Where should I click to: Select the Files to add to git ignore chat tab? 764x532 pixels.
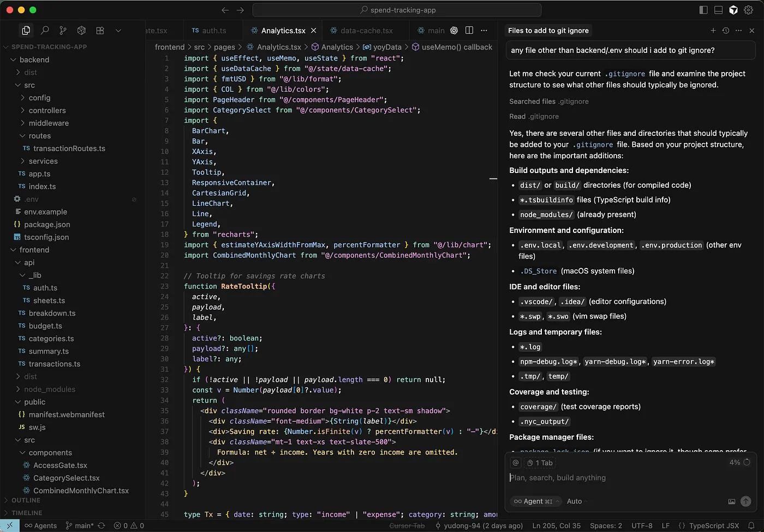click(548, 31)
